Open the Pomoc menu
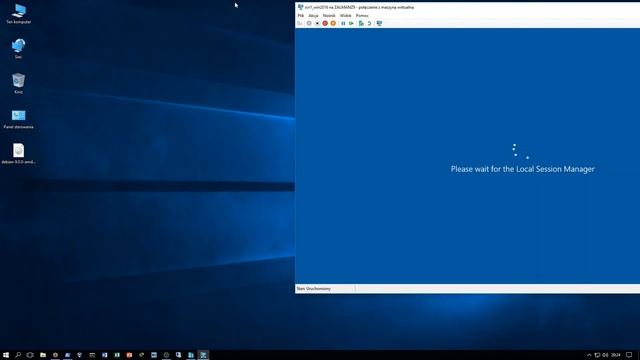Image resolution: width=640 pixels, height=360 pixels. (362, 16)
